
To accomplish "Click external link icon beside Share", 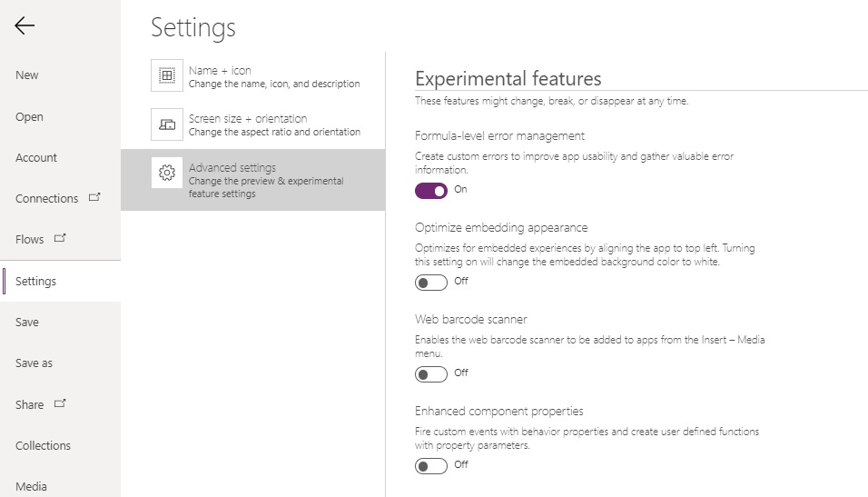I will 60,403.
